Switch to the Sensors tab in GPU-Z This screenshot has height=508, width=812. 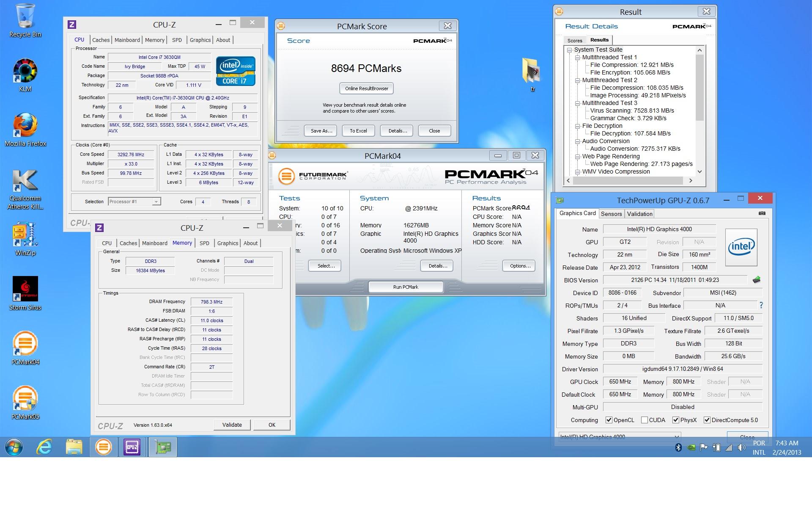point(611,214)
